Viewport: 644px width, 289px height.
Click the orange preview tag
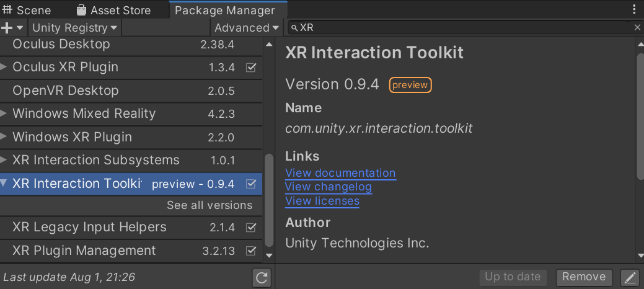(410, 85)
